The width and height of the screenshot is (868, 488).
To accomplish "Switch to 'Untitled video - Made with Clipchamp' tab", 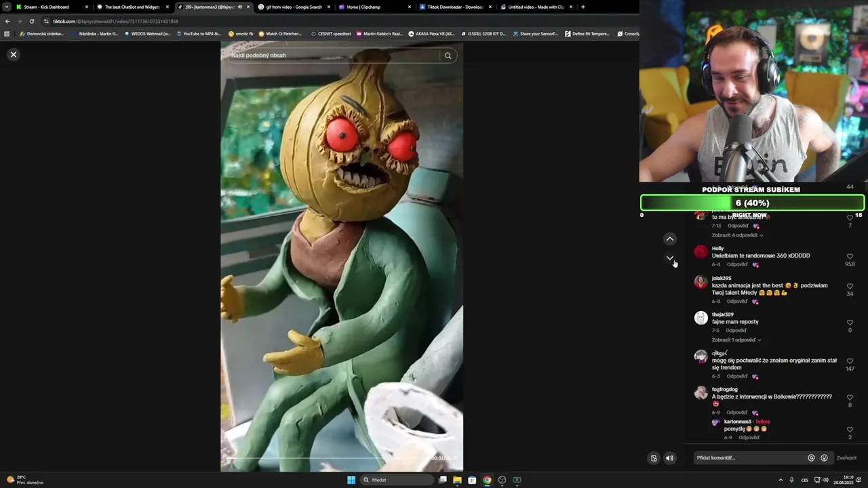I will [536, 7].
